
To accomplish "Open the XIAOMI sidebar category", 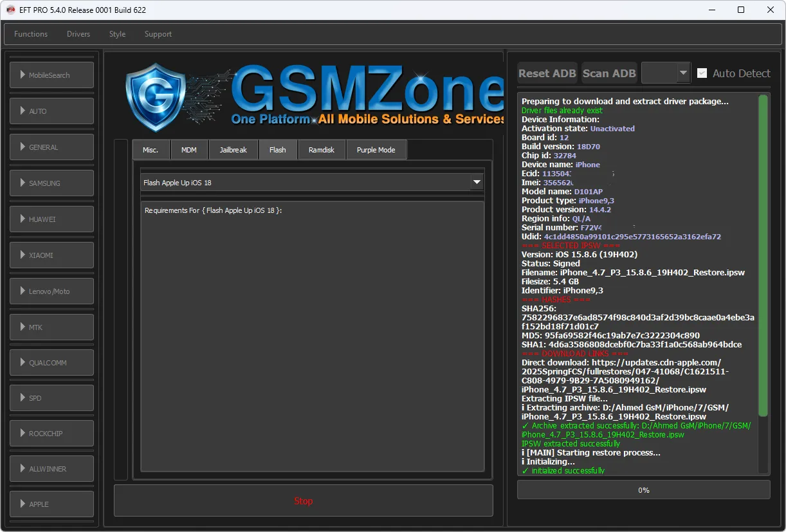I will [52, 255].
